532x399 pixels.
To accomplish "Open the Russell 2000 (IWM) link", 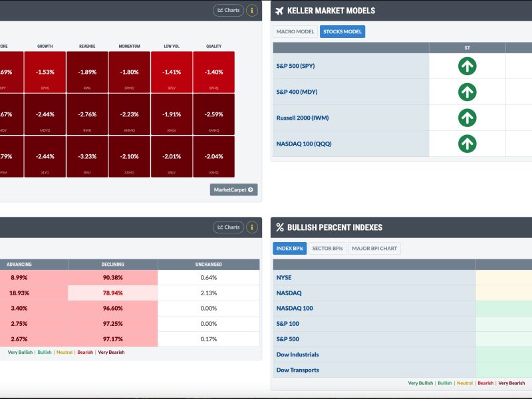I will click(303, 118).
